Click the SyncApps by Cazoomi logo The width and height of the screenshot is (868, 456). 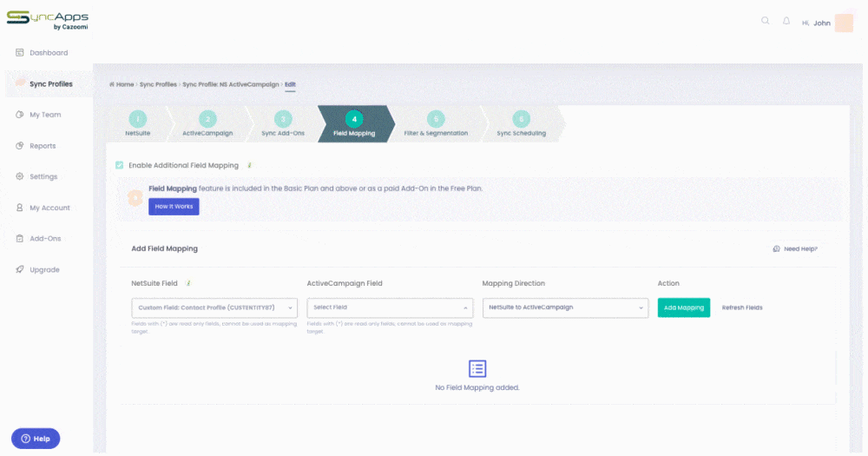[48, 20]
